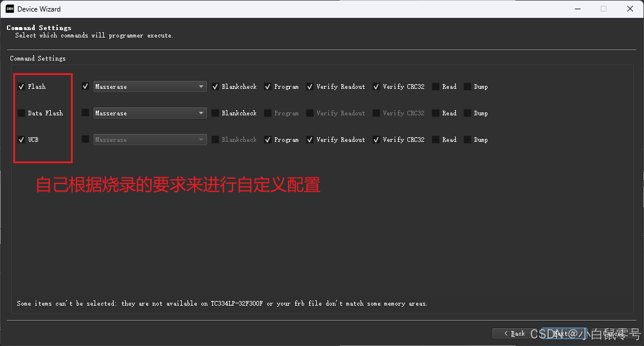This screenshot has width=644, height=346.
Task: Enable Read in the Data Flash row
Action: (437, 112)
